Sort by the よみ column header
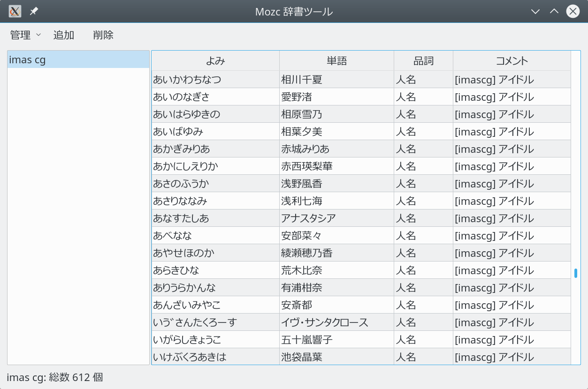Image resolution: width=588 pixels, height=389 pixels. click(x=215, y=60)
